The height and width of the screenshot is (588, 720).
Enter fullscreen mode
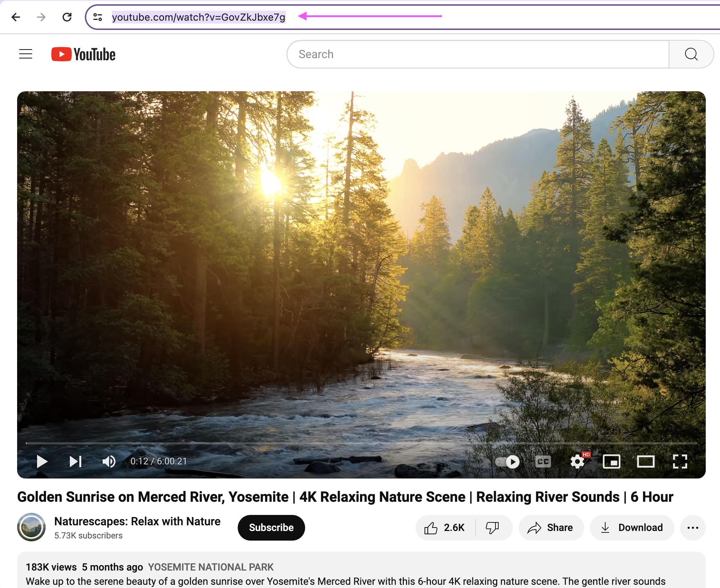(x=680, y=462)
